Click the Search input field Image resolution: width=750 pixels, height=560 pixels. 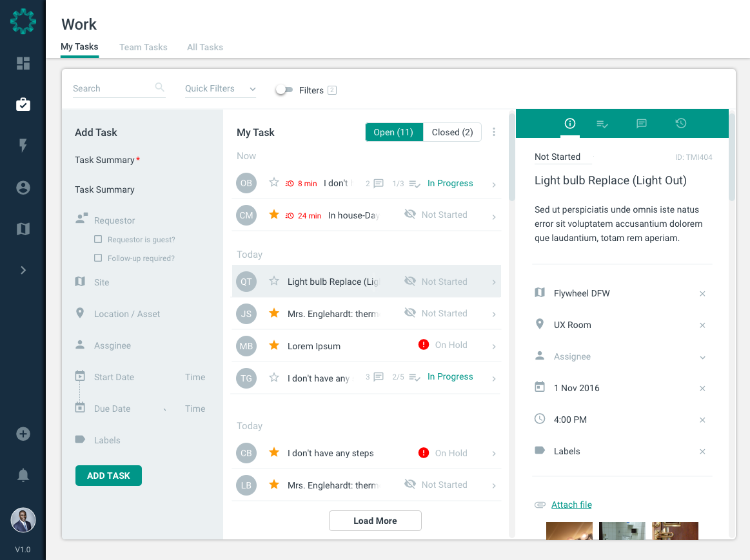(x=112, y=89)
